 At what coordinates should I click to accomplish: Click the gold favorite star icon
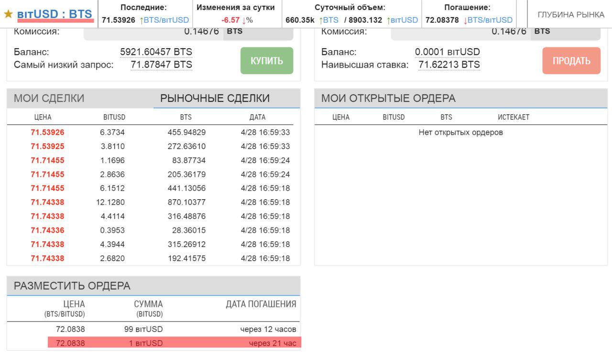(8, 14)
